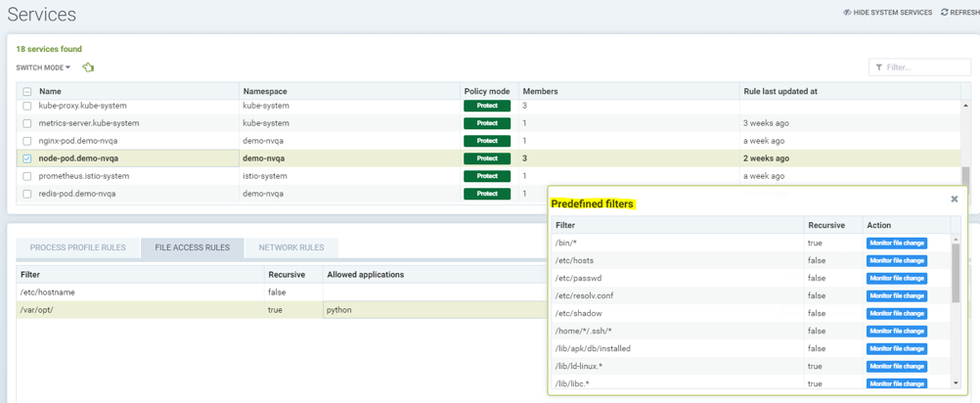The image size is (980, 403).
Task: Click Monitor file change for /etc/shadow
Action: pyautogui.click(x=896, y=314)
